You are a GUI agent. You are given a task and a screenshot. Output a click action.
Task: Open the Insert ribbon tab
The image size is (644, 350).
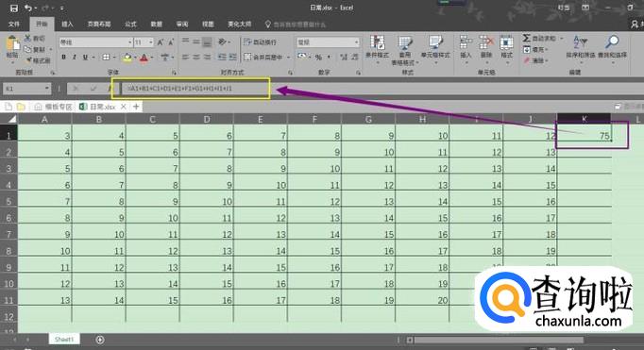(67, 25)
